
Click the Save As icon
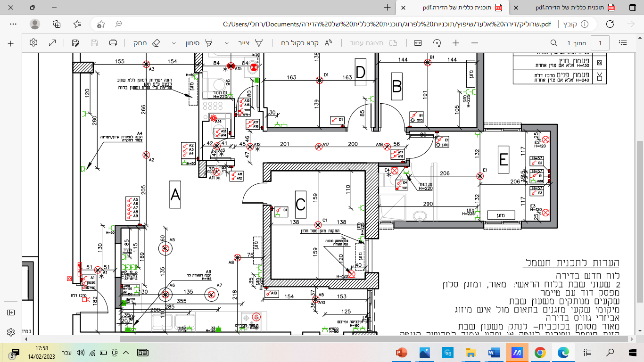(75, 43)
